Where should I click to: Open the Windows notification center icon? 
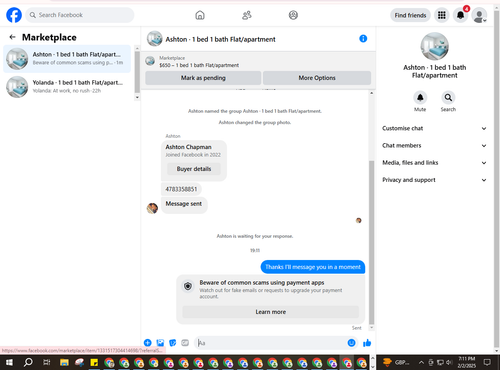487,362
